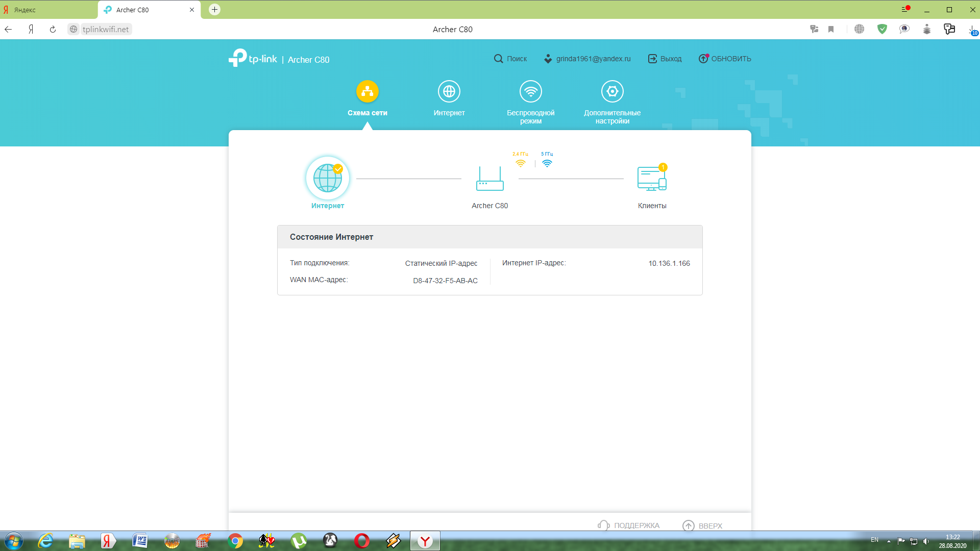Switch to the Яндекс browser tab
This screenshot has width=980, height=551.
(x=48, y=10)
